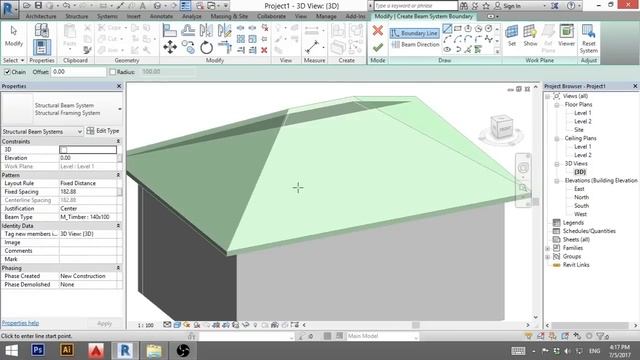The height and width of the screenshot is (360, 640).
Task: Open the Architecture ribbon tab
Action: [41, 16]
